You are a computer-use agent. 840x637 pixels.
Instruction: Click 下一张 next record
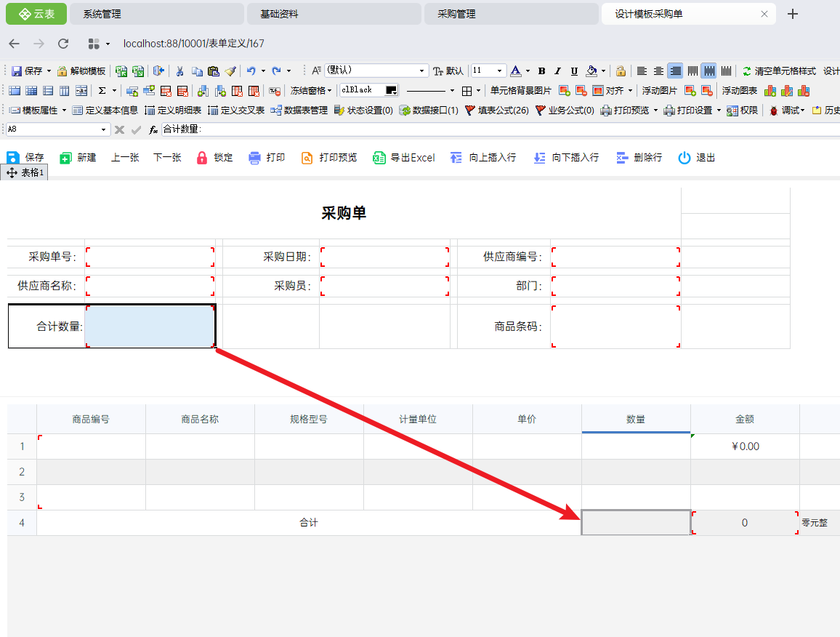(x=167, y=158)
